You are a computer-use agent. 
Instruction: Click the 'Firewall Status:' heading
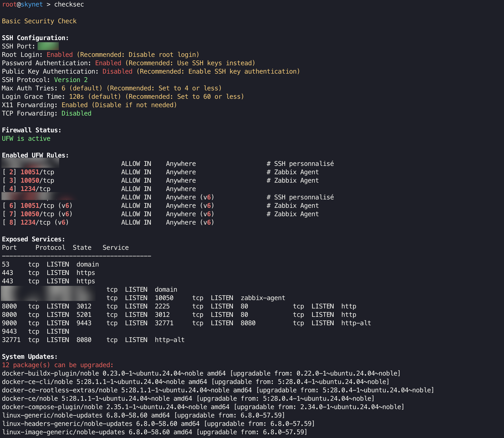pos(31,130)
